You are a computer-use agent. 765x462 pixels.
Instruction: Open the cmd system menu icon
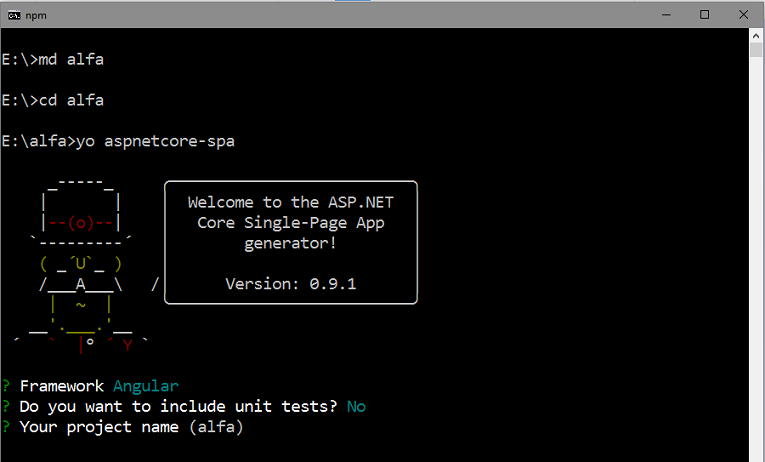point(14,15)
